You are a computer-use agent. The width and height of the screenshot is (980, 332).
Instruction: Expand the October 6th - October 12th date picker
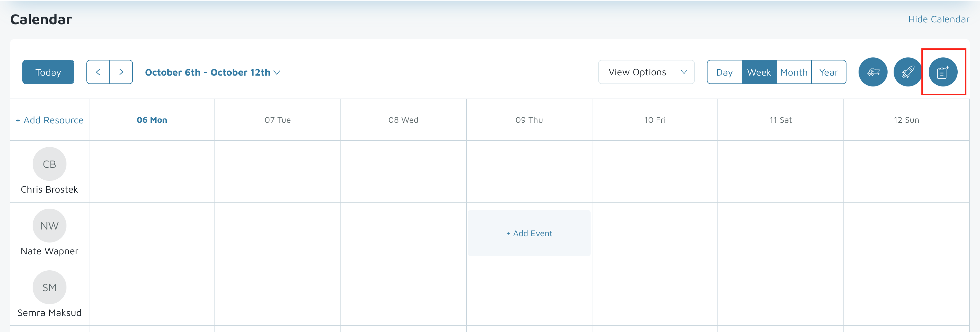pyautogui.click(x=212, y=72)
